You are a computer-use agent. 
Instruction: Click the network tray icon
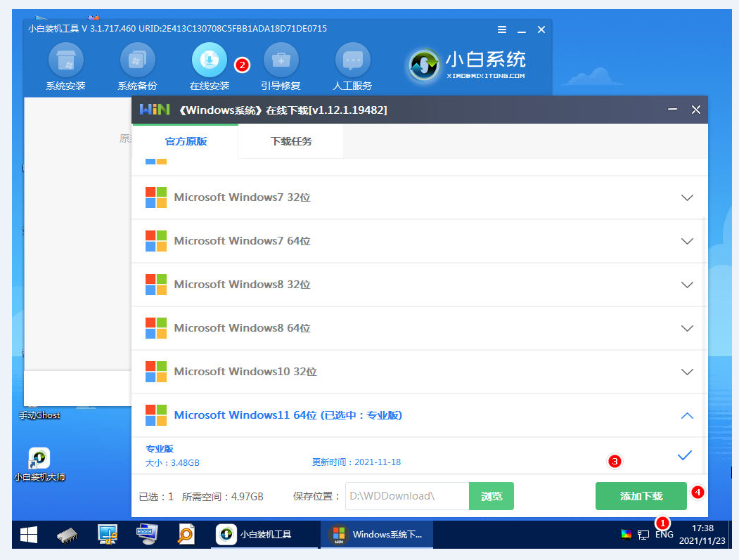point(643,535)
